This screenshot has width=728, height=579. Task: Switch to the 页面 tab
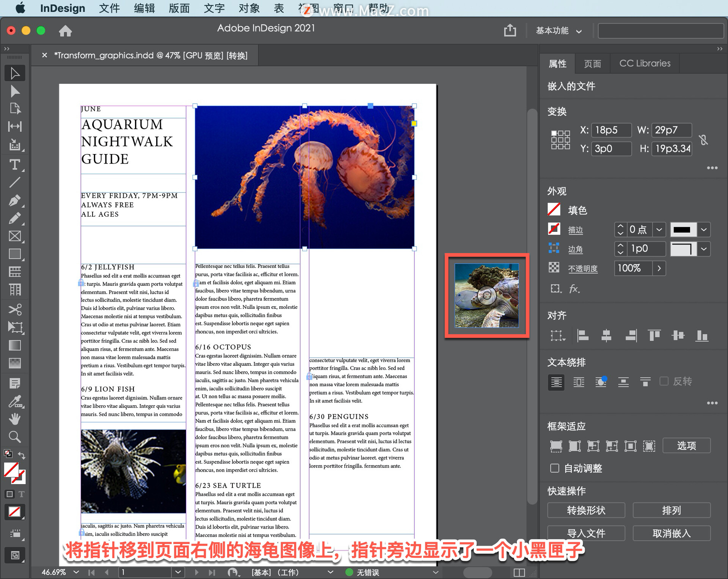click(x=592, y=63)
